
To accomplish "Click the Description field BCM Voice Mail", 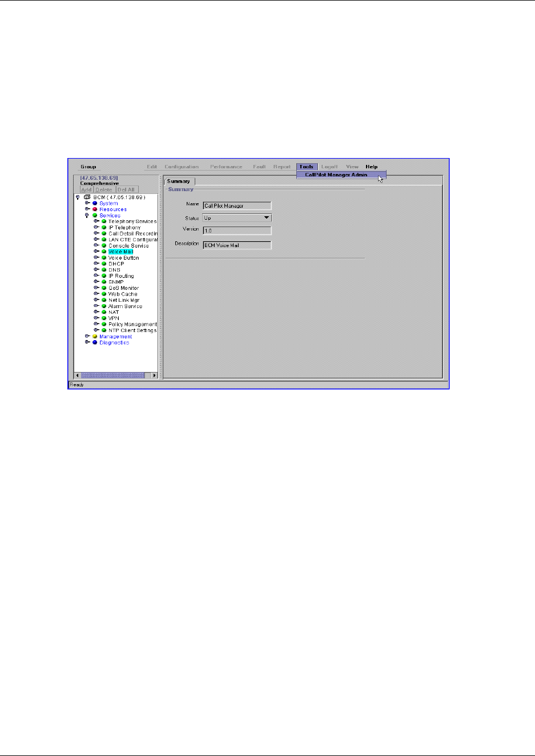I will click(237, 245).
